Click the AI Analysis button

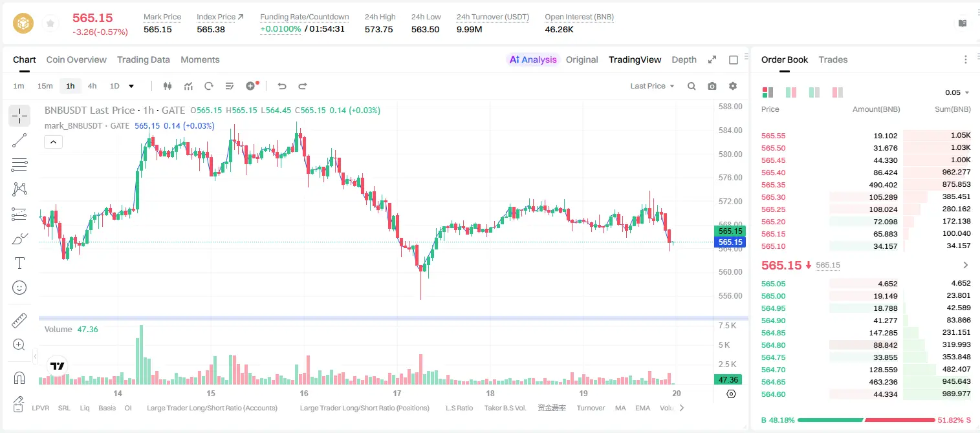pos(532,59)
